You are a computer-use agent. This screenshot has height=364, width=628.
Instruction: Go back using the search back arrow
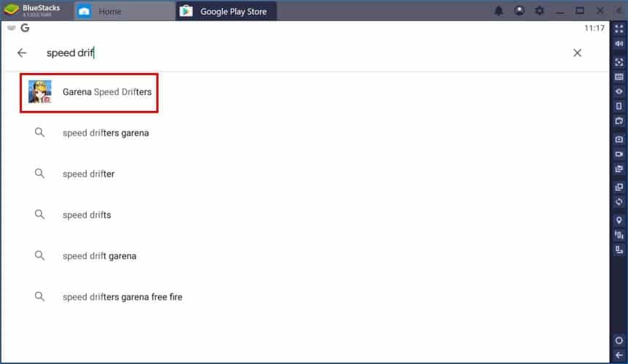point(22,53)
